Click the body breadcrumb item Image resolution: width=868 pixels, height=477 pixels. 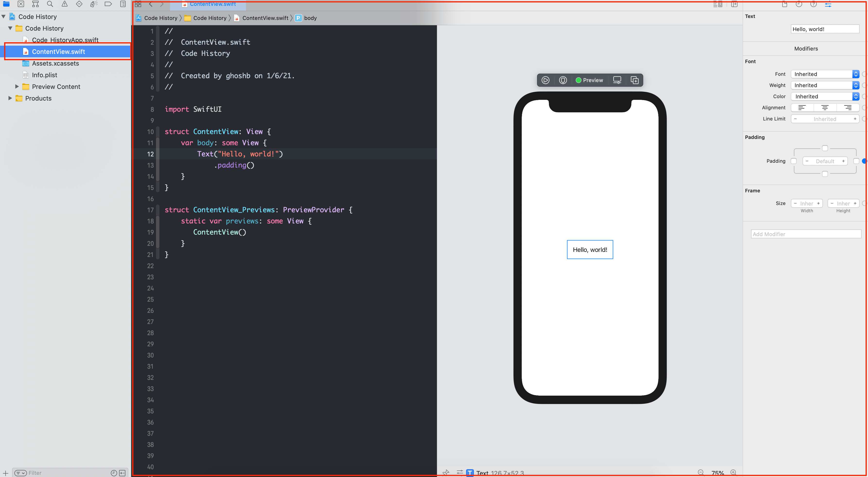[310, 18]
